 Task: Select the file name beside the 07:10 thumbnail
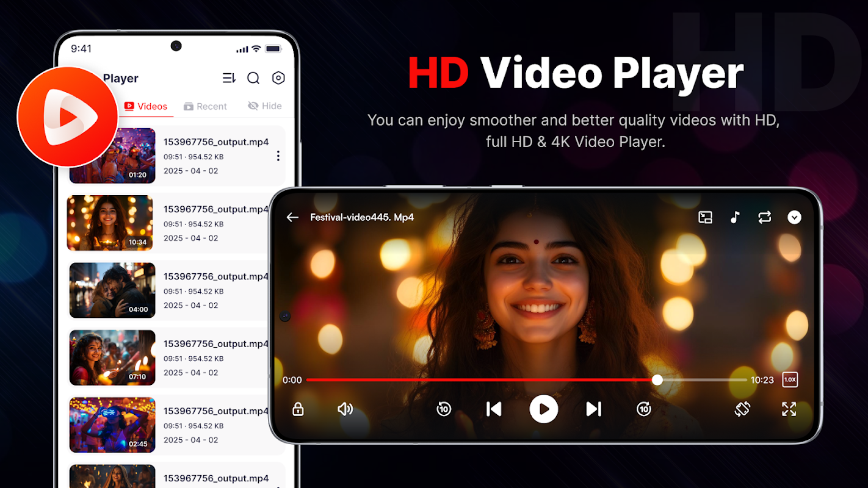tap(216, 343)
